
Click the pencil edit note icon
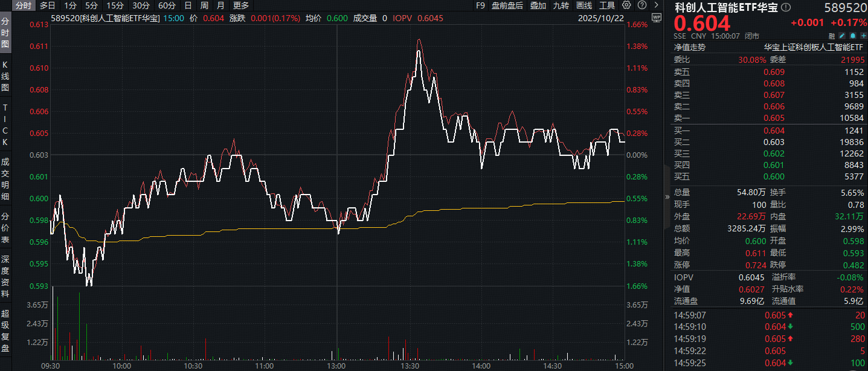[x=841, y=36]
